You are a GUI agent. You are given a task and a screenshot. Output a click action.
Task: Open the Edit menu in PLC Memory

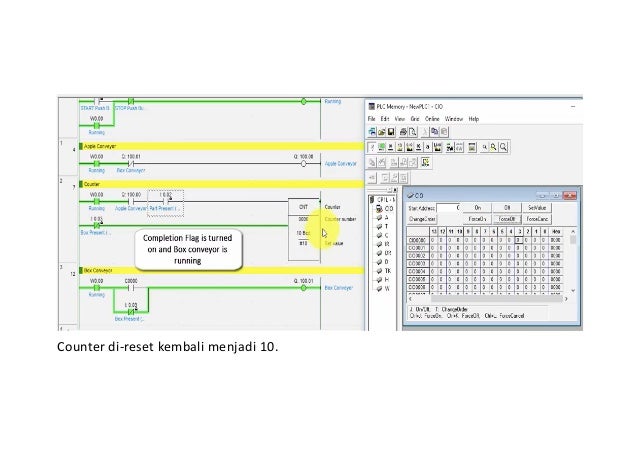coord(385,119)
